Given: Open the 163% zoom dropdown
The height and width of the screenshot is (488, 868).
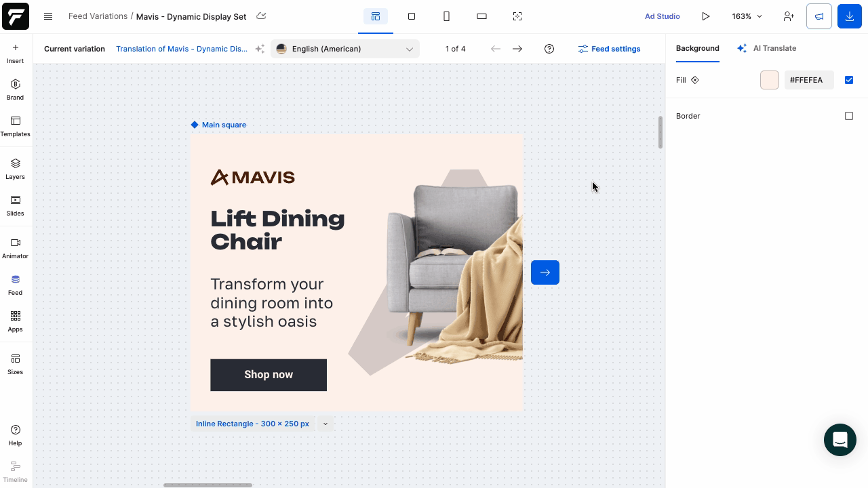Looking at the screenshot, I should [x=747, y=16].
